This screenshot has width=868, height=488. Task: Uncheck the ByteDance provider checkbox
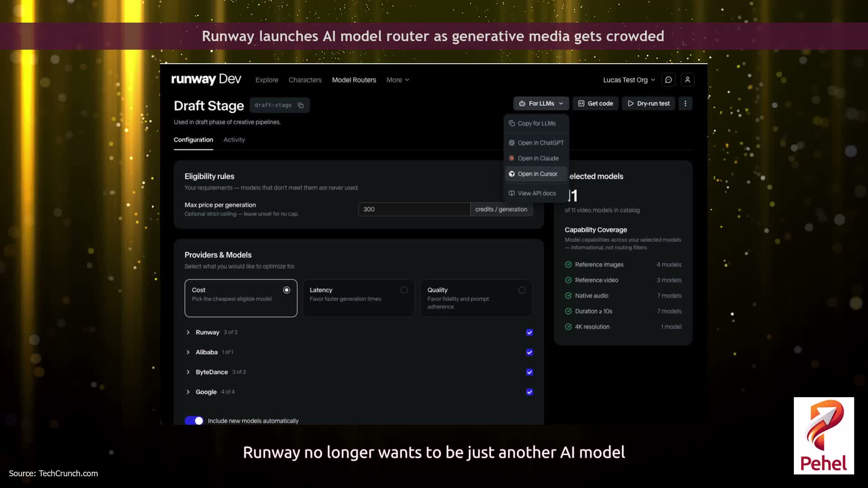(x=529, y=372)
